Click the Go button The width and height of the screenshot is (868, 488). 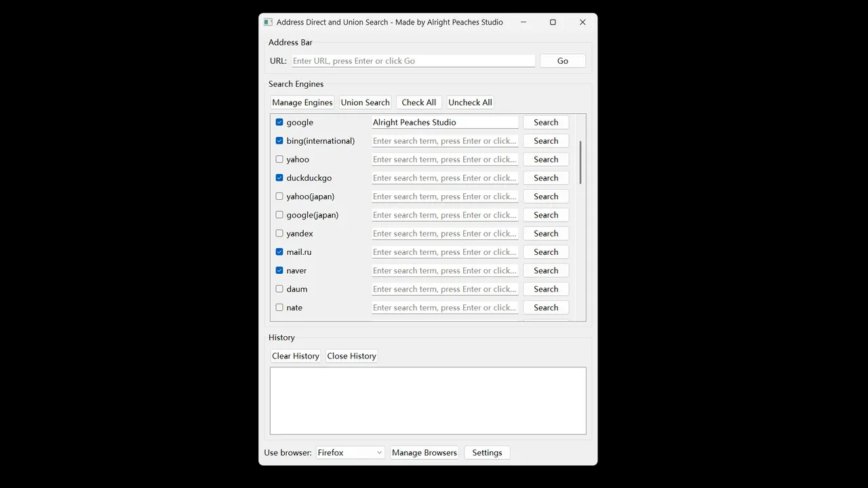(x=563, y=61)
